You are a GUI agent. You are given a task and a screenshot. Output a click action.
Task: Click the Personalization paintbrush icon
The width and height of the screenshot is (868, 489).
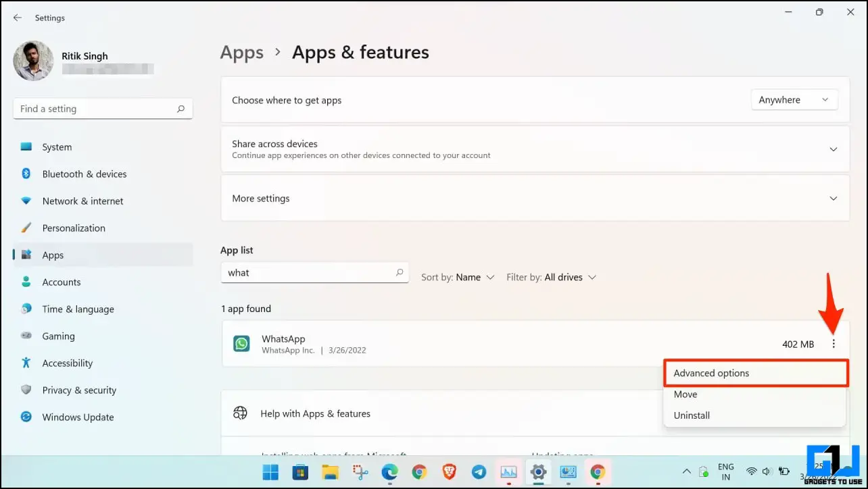(26, 228)
